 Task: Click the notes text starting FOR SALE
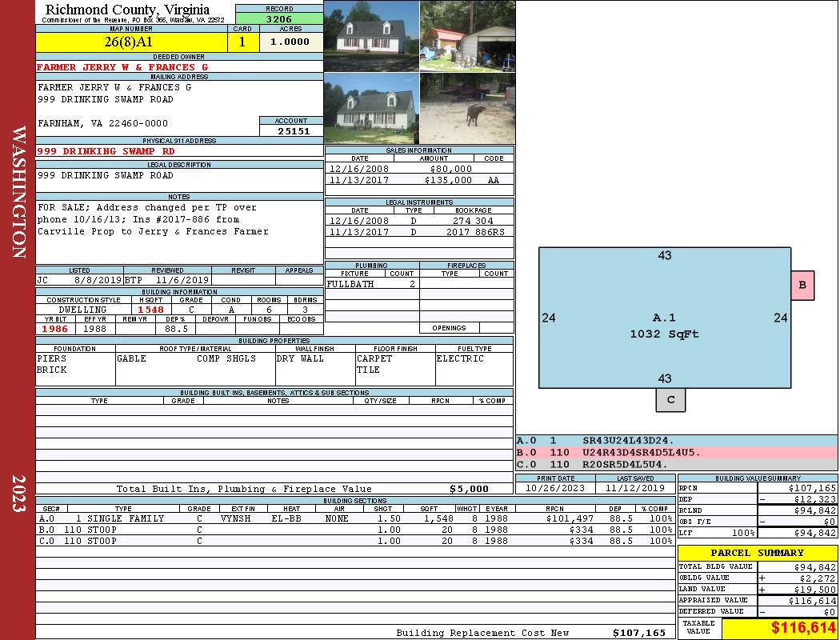tap(153, 219)
